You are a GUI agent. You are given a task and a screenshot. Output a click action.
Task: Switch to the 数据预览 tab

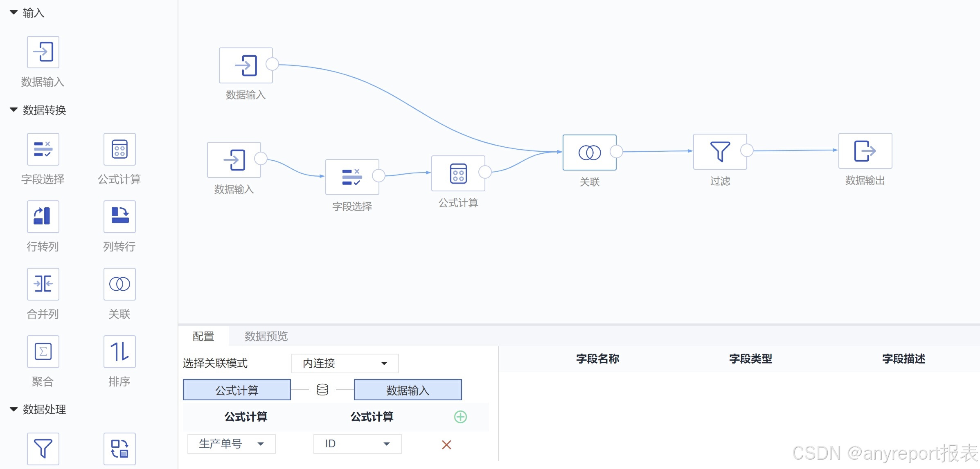pos(266,336)
